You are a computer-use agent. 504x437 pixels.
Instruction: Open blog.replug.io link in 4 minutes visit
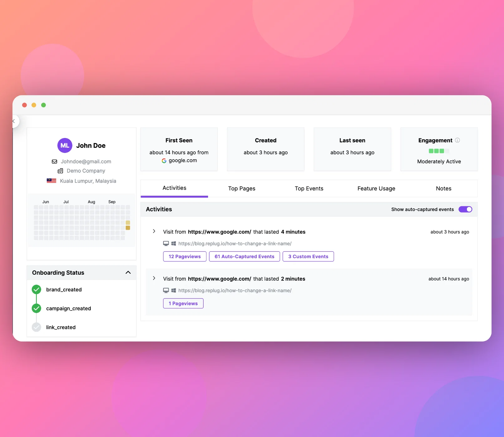[x=235, y=243]
